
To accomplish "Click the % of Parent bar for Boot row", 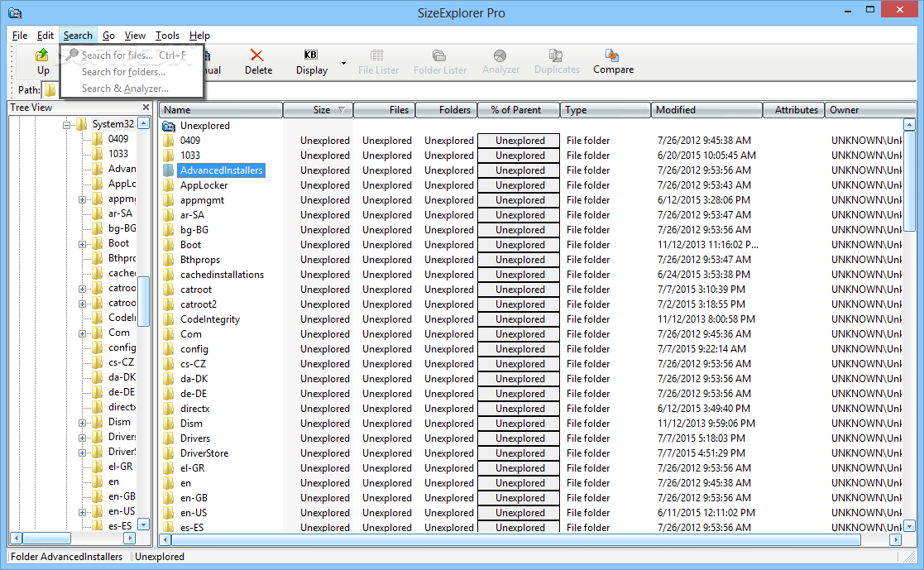I will click(519, 245).
